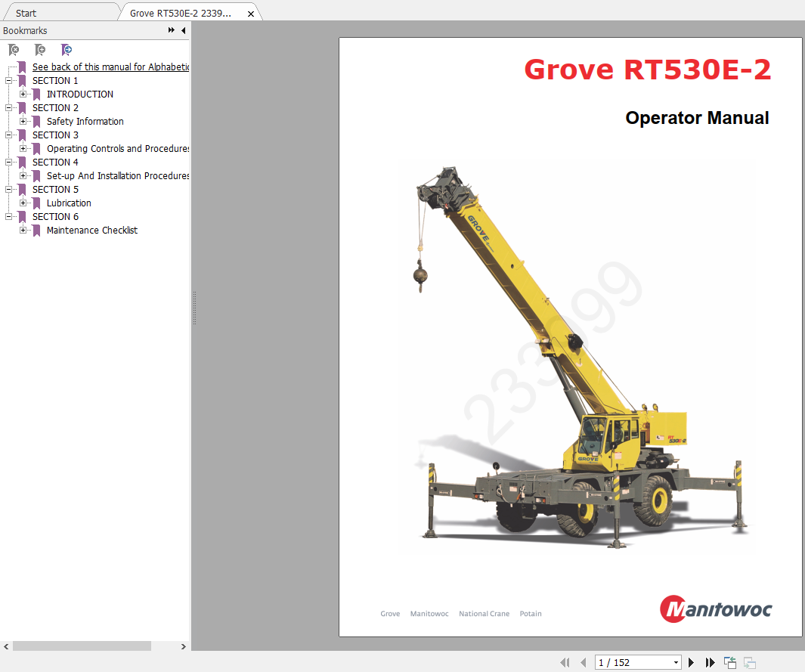
Task: Click the bookmarks horizontal scrollbar right arrow
Action: click(x=183, y=646)
